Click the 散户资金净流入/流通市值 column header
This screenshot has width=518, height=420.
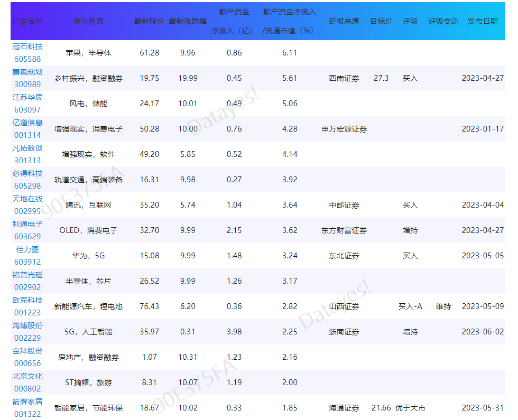290,22
